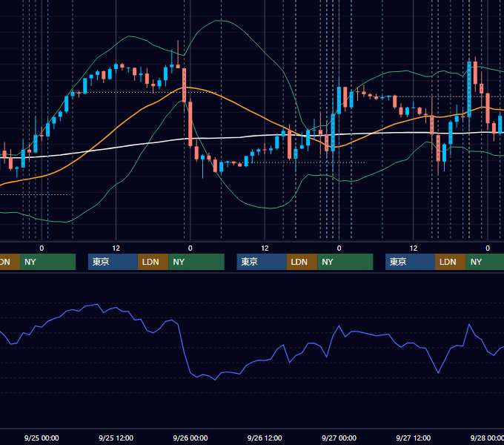The height and width of the screenshot is (445, 504).
Task: Select the 9/27 00:00 date label
Action: coord(339,438)
